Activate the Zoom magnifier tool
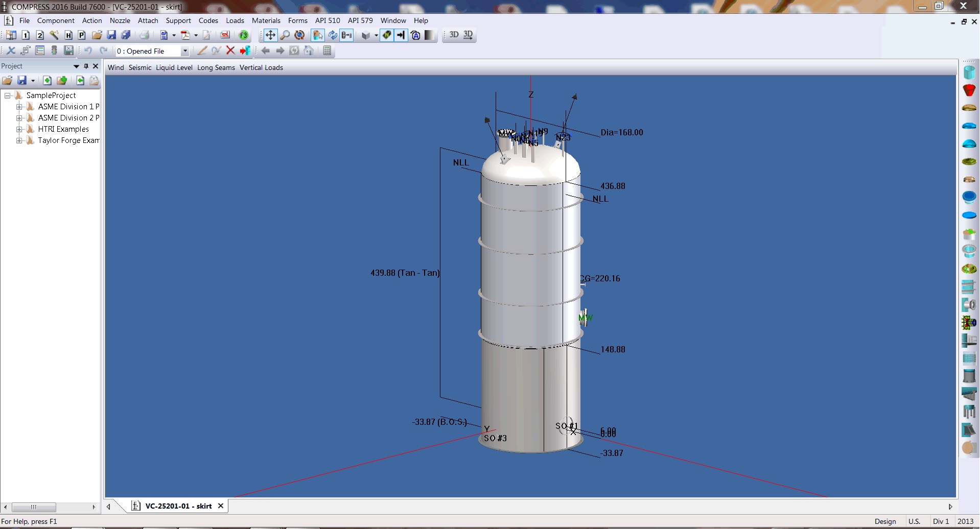 285,35
